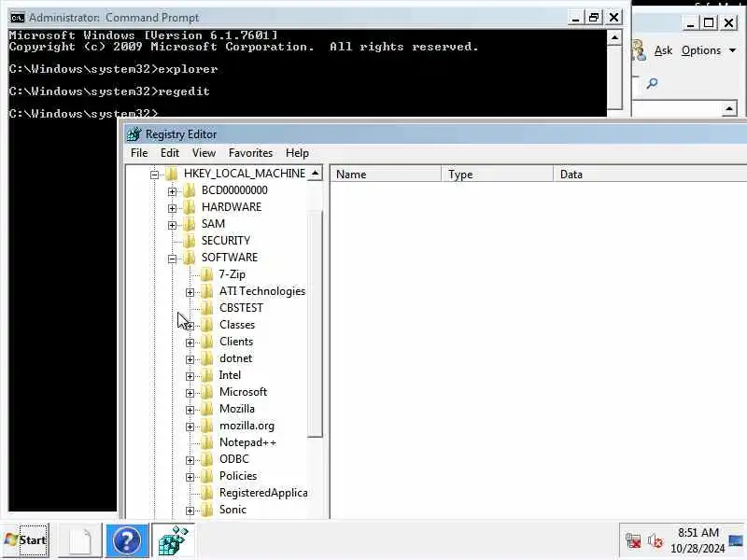Expand the Intel key
The image size is (747, 560).
[190, 376]
